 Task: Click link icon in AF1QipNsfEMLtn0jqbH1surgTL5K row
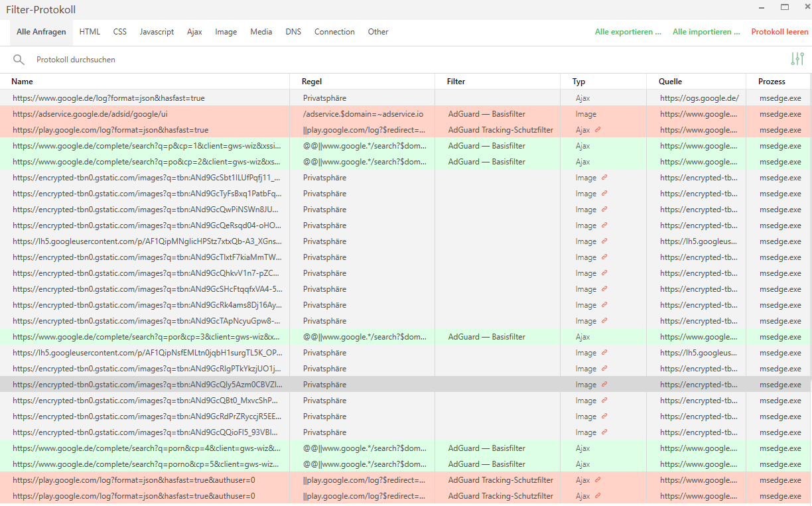click(604, 353)
